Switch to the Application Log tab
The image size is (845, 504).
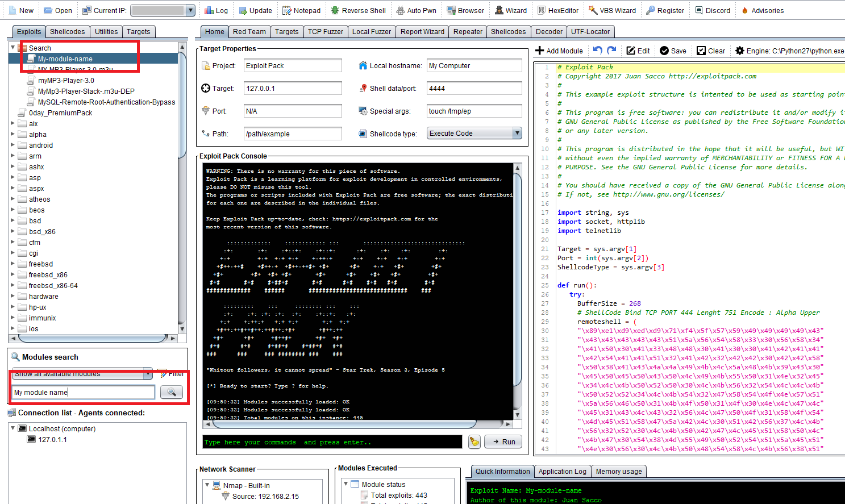coord(562,472)
